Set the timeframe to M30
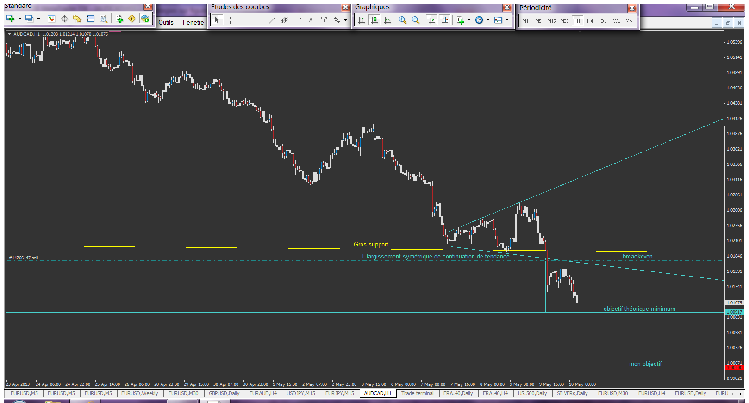Image resolution: width=749 pixels, height=403 pixels. (565, 21)
